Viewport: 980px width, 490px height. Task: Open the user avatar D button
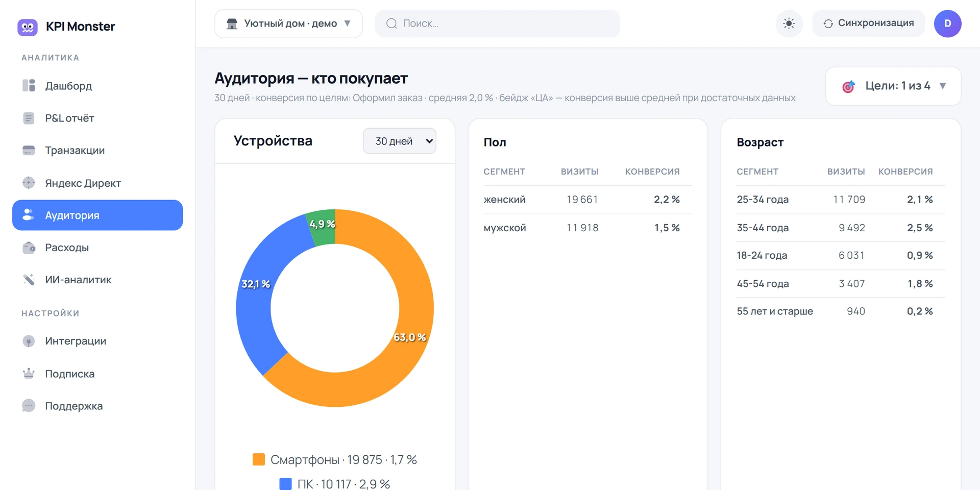(x=948, y=23)
